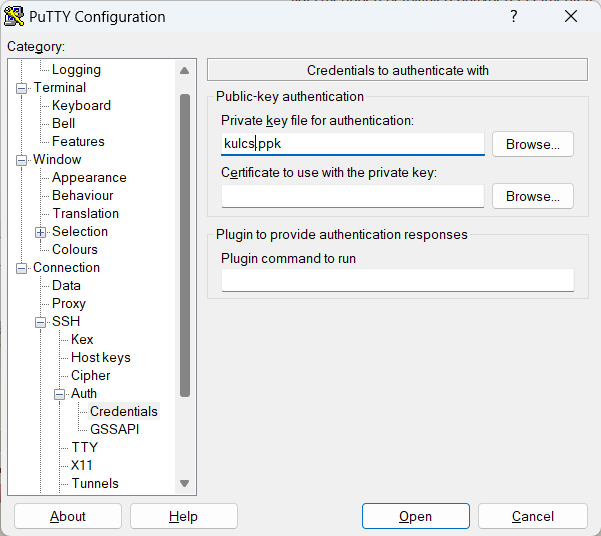Click the PuTTY icon in title bar
The height and width of the screenshot is (536, 601).
pyautogui.click(x=15, y=17)
